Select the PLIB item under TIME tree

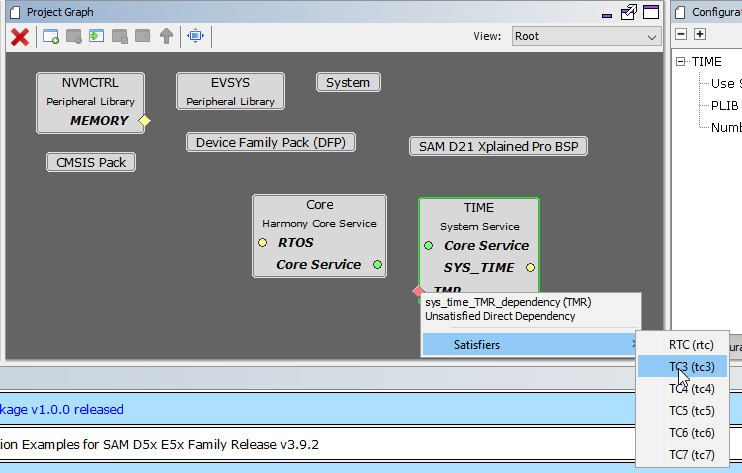[724, 105]
